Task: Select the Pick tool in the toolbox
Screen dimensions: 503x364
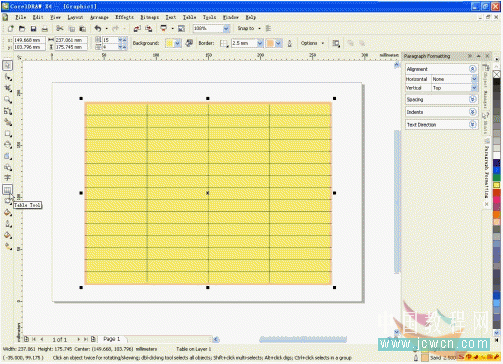Action: (8, 65)
